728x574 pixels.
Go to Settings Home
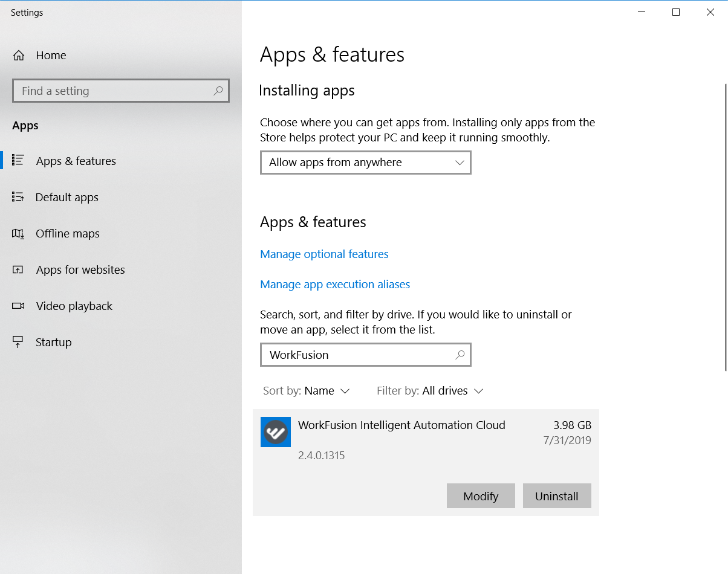point(39,56)
